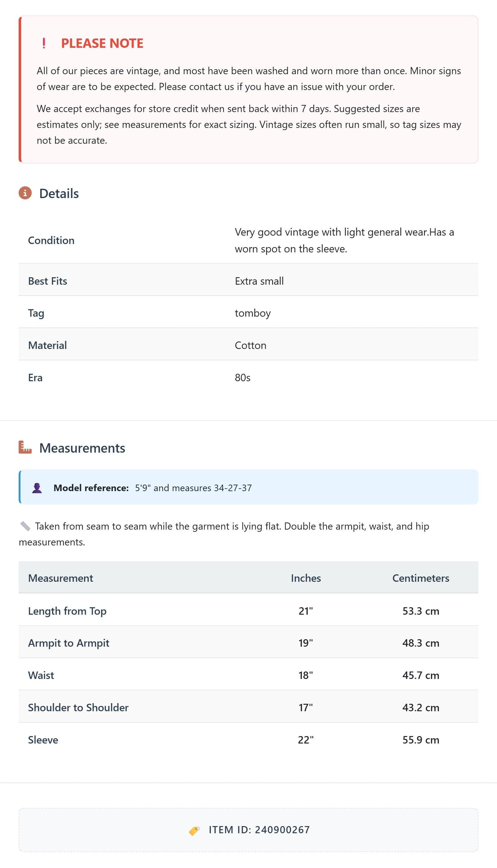Image resolution: width=497 pixels, height=868 pixels.
Task: Click the 80s era value
Action: pos(243,377)
